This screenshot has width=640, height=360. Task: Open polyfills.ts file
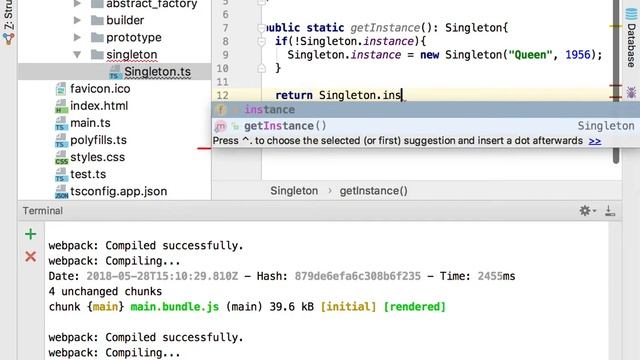pyautogui.click(x=98, y=140)
